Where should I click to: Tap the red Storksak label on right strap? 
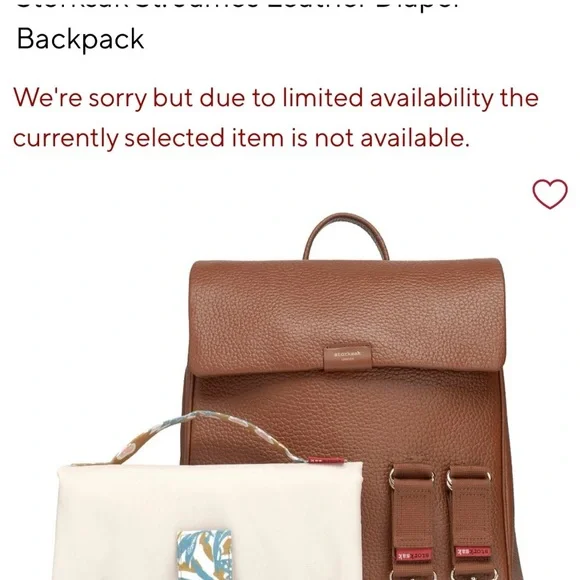[473, 553]
